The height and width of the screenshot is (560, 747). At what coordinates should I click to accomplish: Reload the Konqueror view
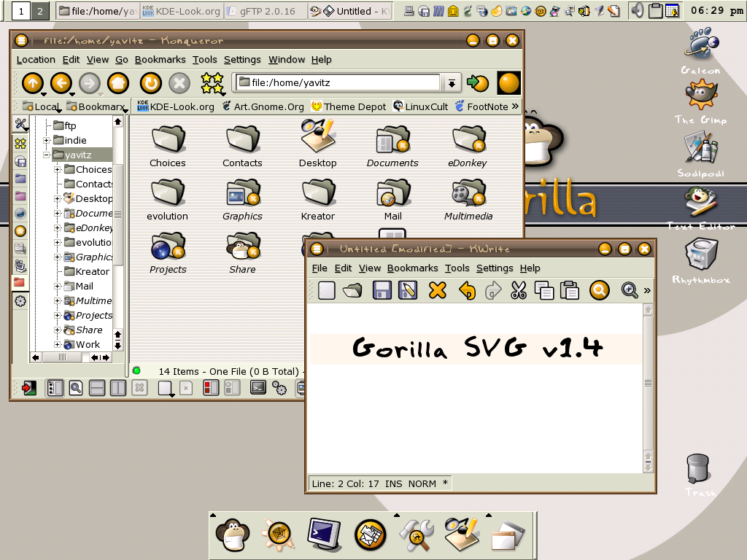point(150,83)
